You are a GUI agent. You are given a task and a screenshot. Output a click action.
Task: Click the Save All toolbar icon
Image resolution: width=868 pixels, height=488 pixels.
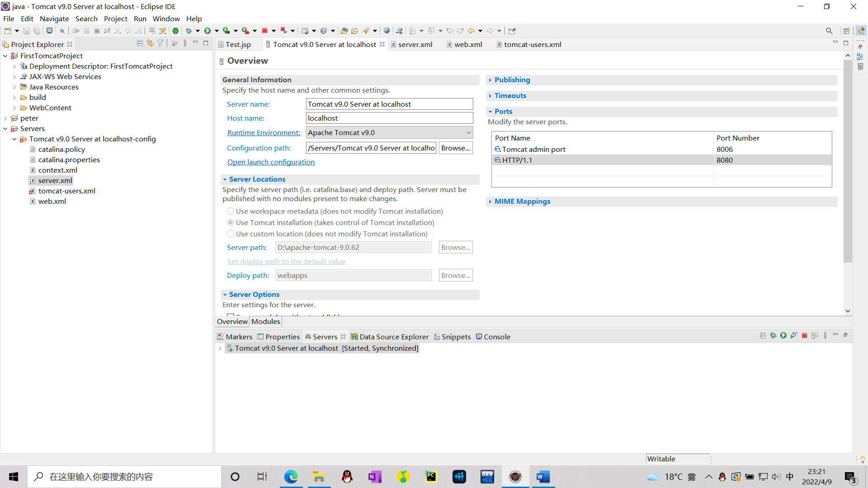tap(38, 30)
